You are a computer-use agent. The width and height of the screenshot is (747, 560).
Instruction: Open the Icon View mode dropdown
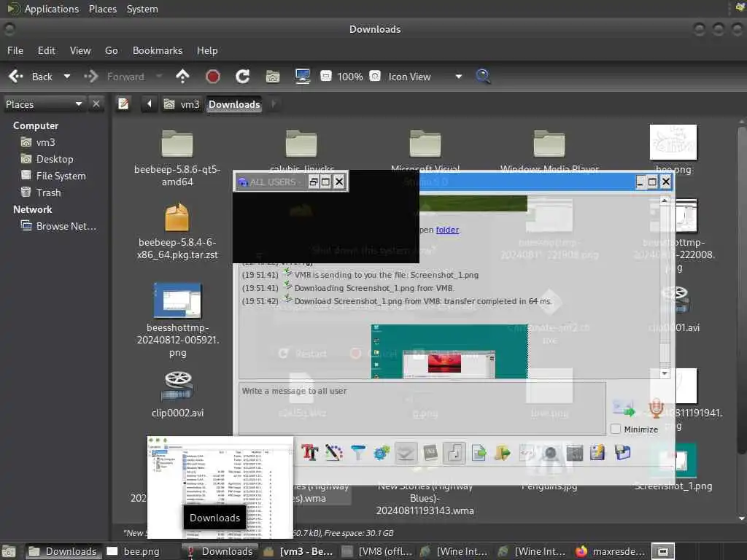pos(458,76)
